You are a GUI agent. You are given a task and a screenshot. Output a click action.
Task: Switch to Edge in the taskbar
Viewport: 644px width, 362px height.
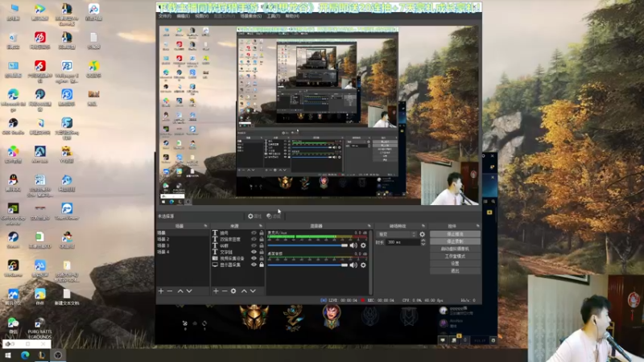[x=25, y=356]
